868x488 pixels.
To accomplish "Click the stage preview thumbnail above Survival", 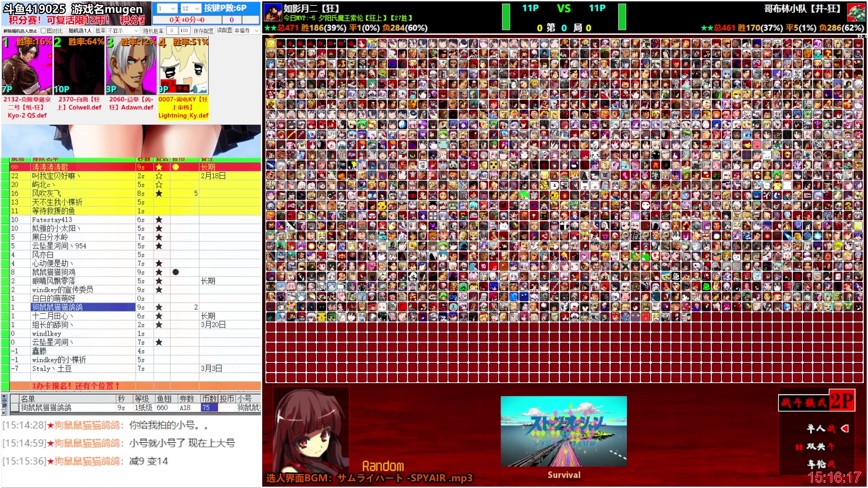I will [564, 431].
